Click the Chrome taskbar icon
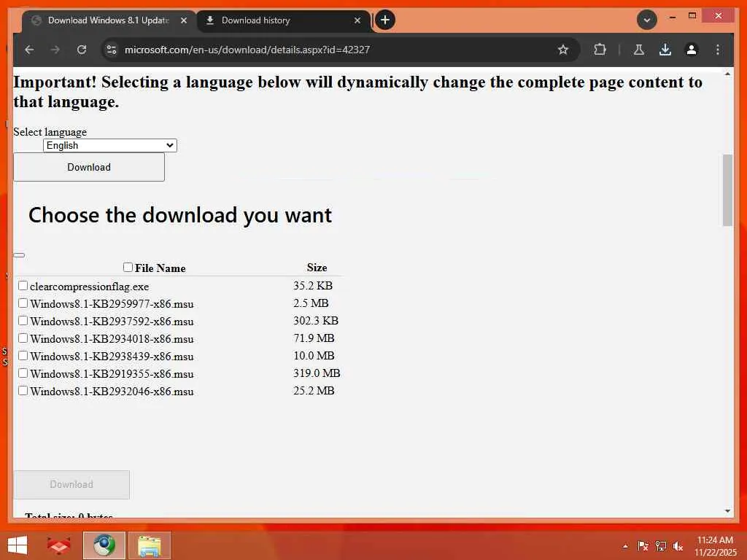 (104, 545)
